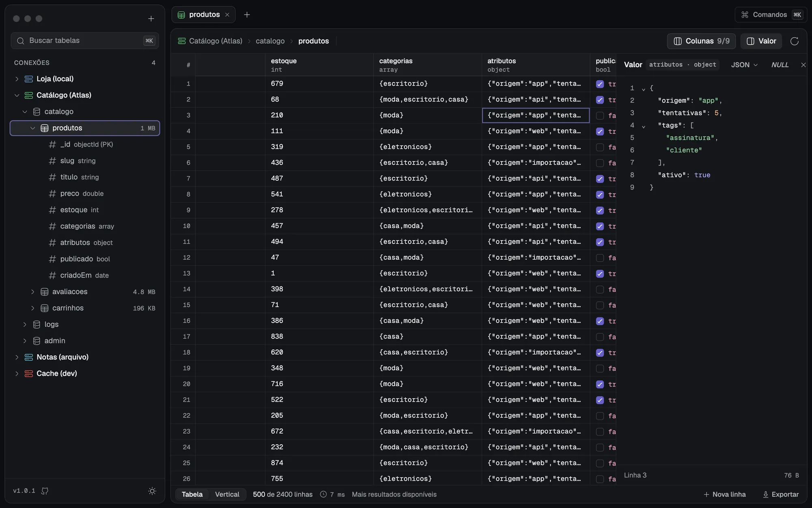This screenshot has height=508, width=812.
Task: Switch to the Vertical view
Action: (x=227, y=495)
